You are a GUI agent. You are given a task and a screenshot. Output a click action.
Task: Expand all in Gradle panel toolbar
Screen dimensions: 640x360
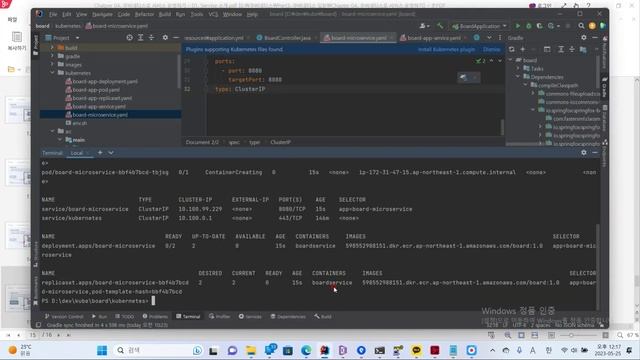click(561, 49)
